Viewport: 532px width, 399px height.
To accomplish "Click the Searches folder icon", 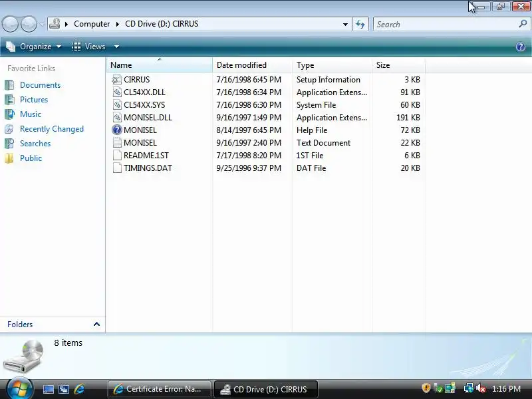I will pos(9,144).
